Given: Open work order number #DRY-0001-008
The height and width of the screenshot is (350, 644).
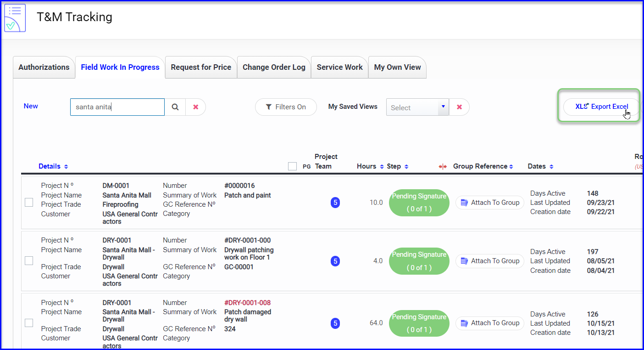Looking at the screenshot, I should click(x=247, y=303).
